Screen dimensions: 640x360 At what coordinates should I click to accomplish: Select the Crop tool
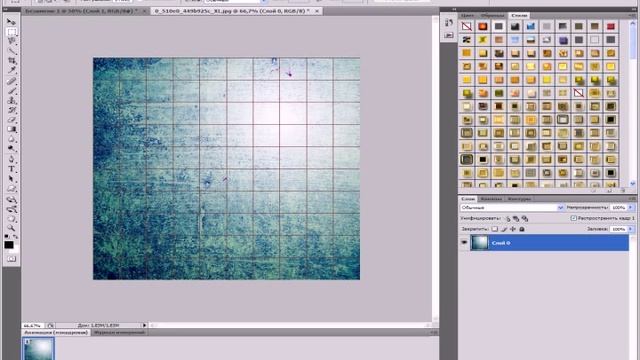point(11,61)
